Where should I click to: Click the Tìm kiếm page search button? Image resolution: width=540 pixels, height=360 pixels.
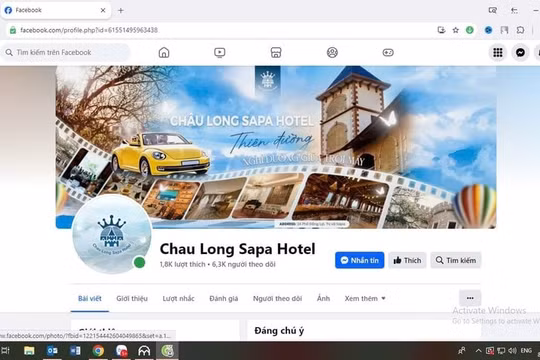click(456, 260)
